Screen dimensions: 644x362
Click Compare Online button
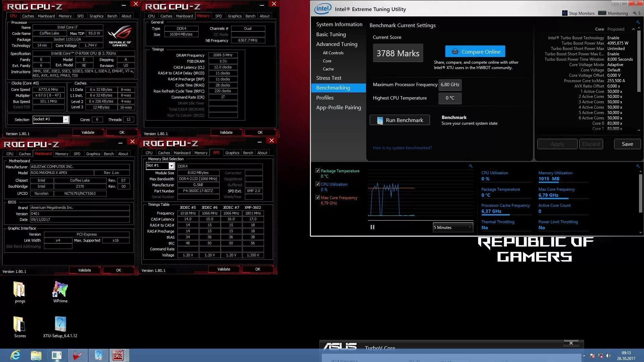coord(475,52)
